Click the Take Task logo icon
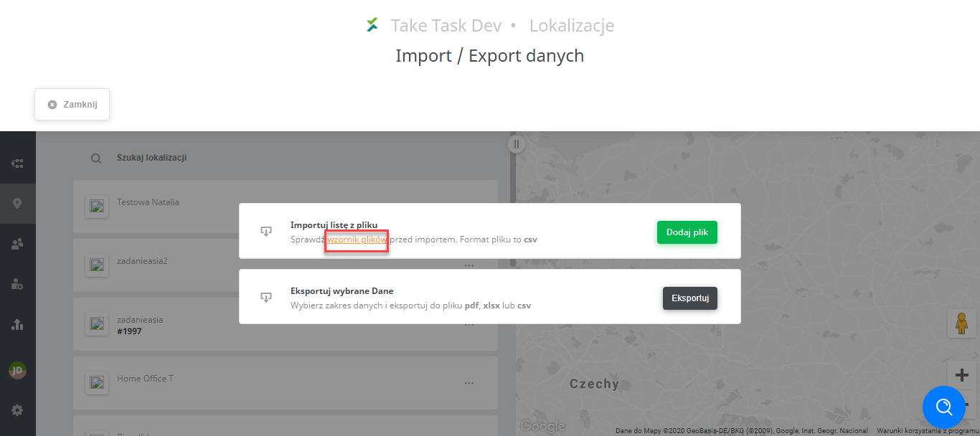980x436 pixels. [x=372, y=25]
